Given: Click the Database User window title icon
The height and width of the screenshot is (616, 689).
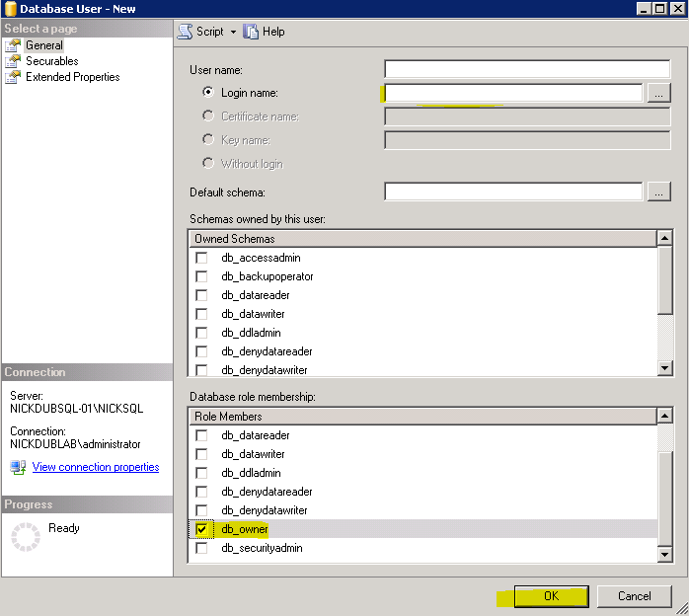Looking at the screenshot, I should tap(10, 9).
